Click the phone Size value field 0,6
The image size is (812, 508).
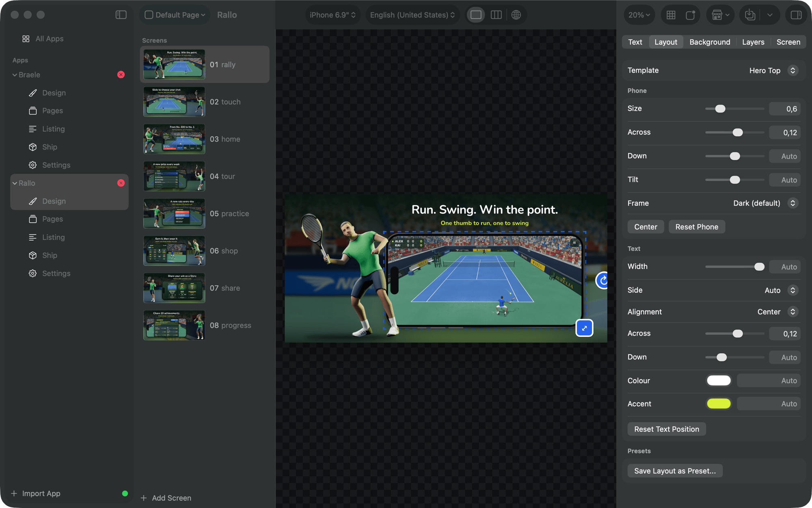(x=784, y=109)
